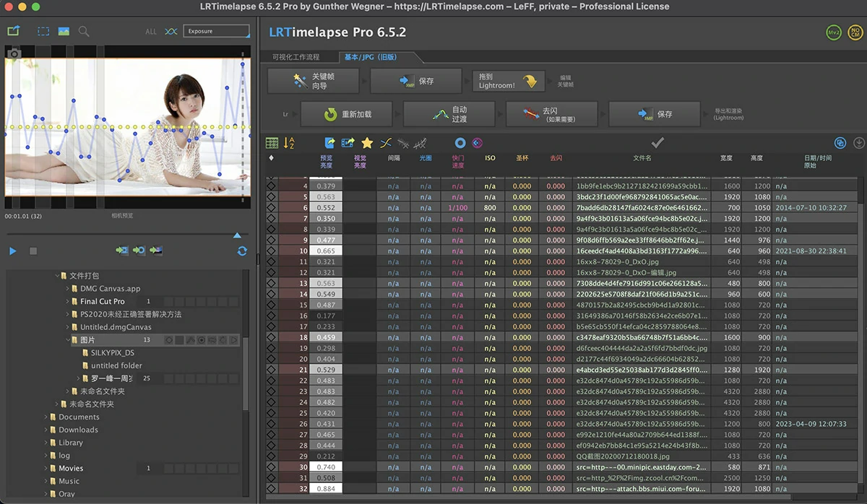
Task: Click the yellow-blue curve transition icon
Action: 386,143
